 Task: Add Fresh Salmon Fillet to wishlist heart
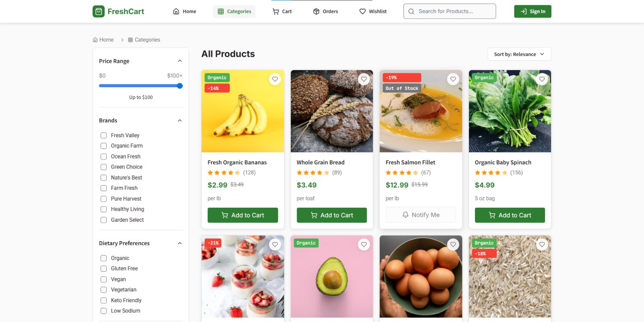(453, 79)
